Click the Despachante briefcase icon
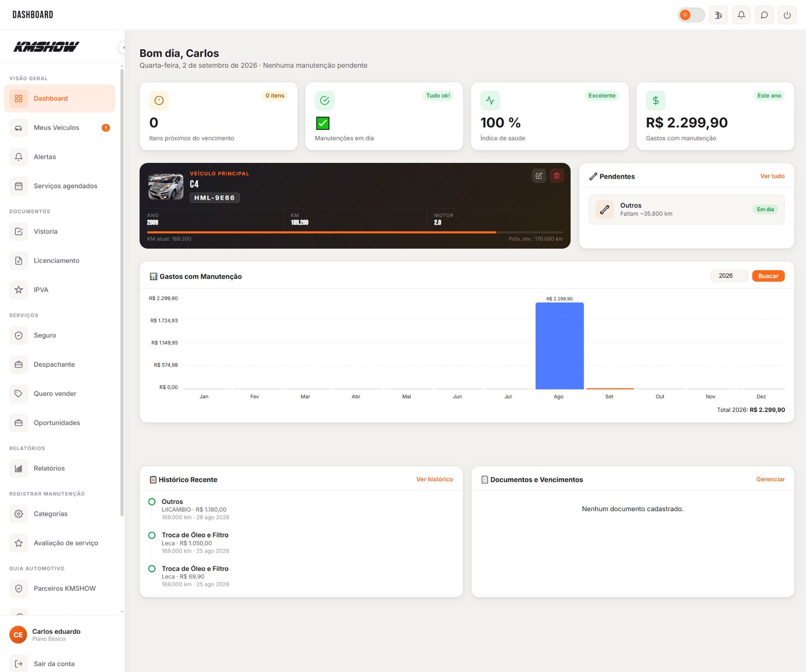806x672 pixels. [19, 364]
